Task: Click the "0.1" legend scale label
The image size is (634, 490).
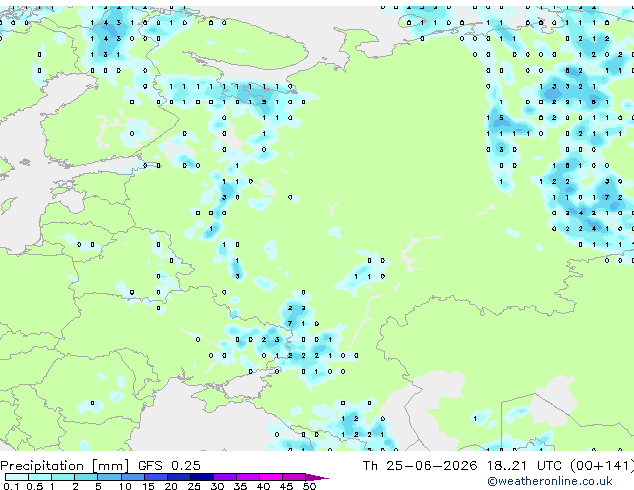Action: (11, 486)
